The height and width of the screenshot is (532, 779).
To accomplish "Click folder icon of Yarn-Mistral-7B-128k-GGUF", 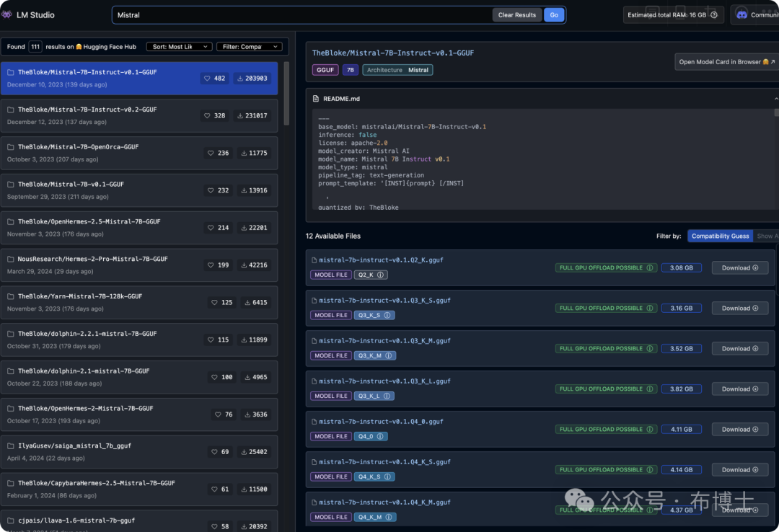I will point(10,296).
